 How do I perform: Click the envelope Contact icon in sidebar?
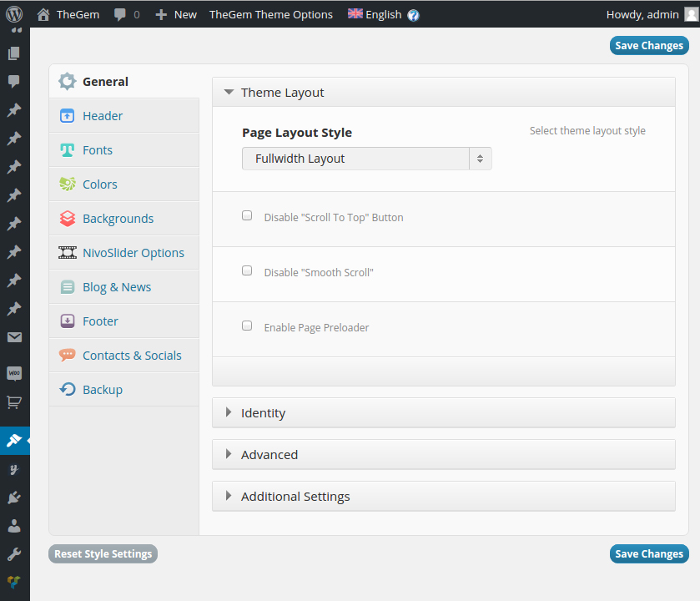(14, 337)
